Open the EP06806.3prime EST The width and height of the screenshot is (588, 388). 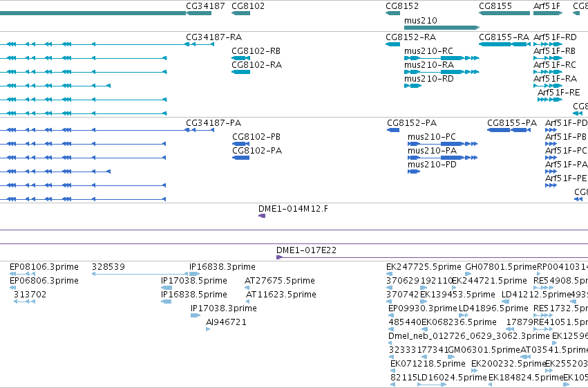pos(12,288)
